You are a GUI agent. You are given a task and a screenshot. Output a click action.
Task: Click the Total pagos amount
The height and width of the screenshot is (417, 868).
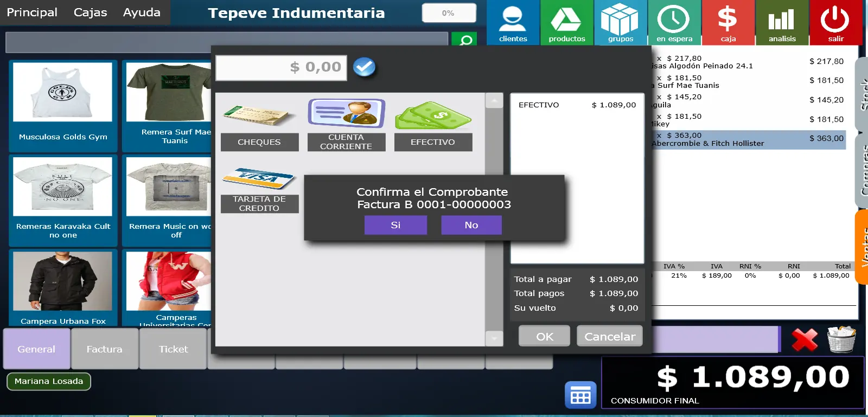tap(614, 293)
